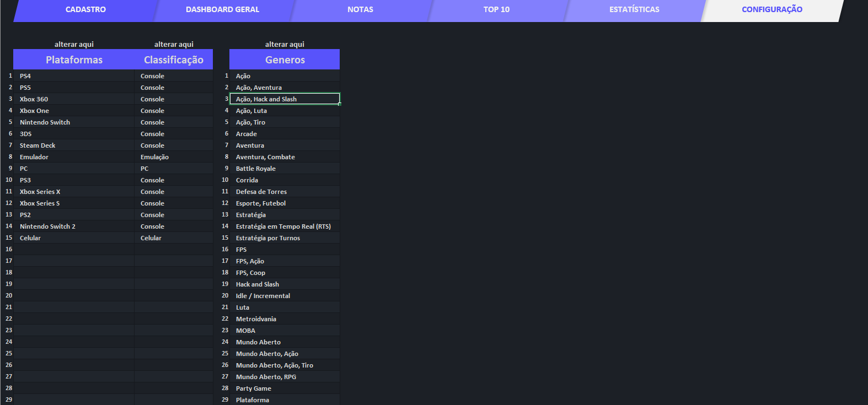This screenshot has height=405, width=868.
Task: Select the 3DS platform cell
Action: click(x=74, y=134)
